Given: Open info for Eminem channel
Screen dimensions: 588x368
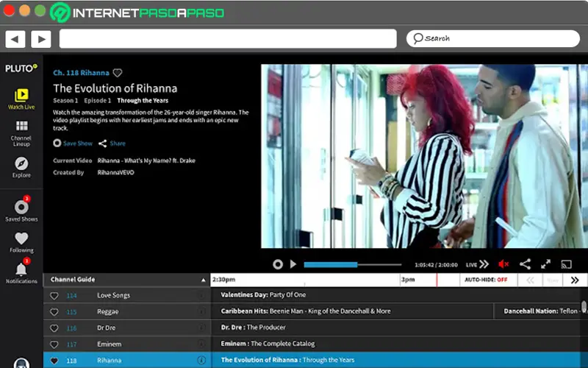Looking at the screenshot, I should tap(201, 344).
